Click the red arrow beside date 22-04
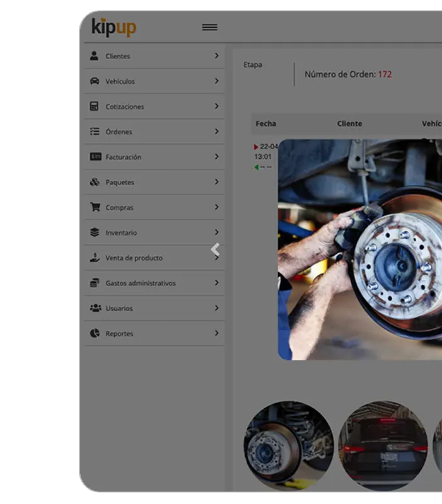 (x=256, y=147)
